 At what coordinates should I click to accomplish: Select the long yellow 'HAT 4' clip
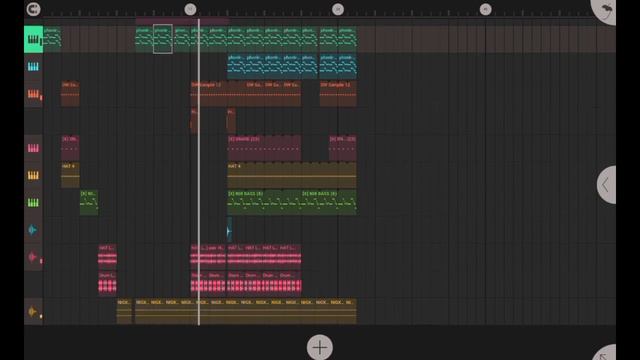(292, 176)
